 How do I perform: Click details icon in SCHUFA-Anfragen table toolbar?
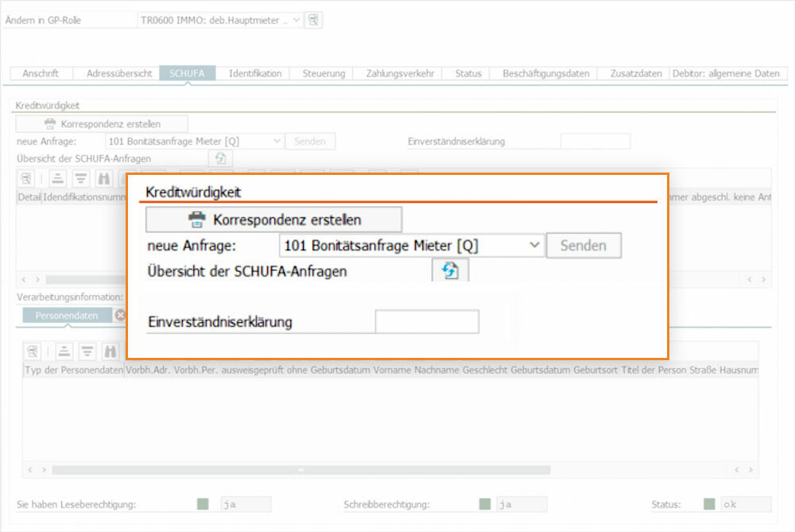(27, 178)
